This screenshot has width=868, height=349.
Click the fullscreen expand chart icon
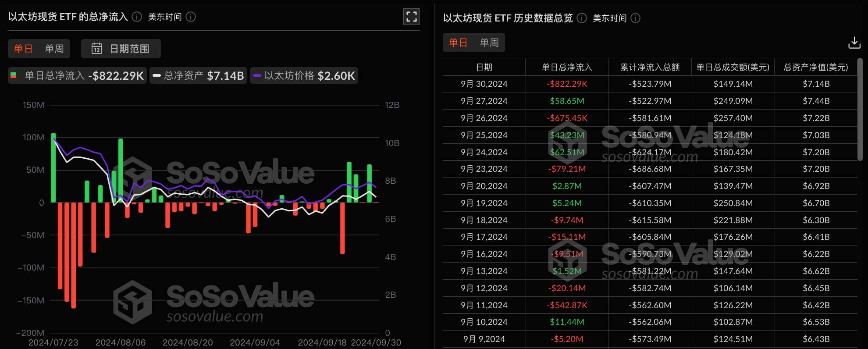[411, 17]
